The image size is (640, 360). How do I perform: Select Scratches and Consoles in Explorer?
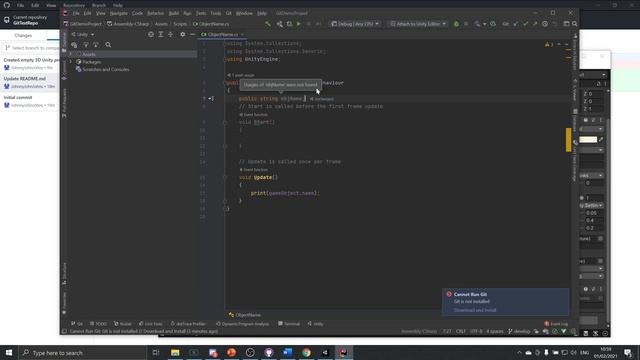(x=106, y=70)
